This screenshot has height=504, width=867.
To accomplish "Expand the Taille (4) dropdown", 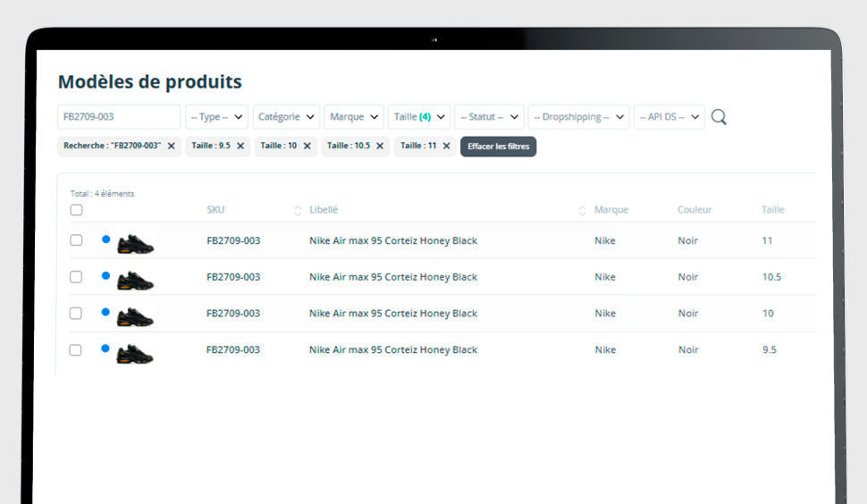I will (x=419, y=117).
